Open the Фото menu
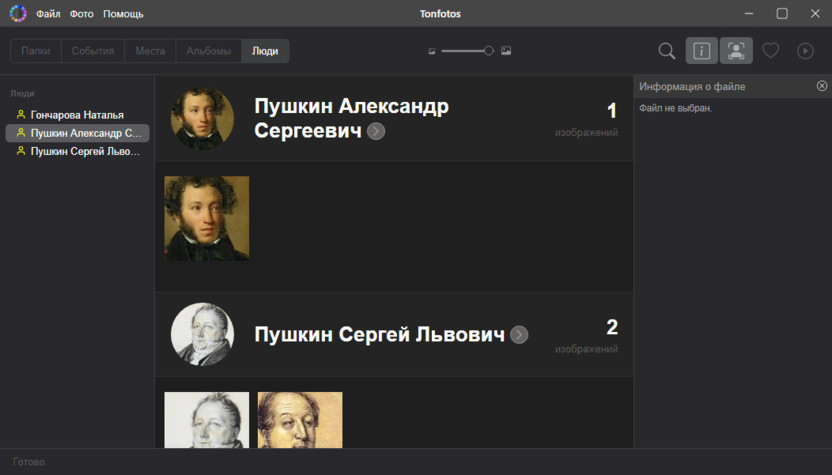Image resolution: width=832 pixels, height=475 pixels. [x=82, y=14]
